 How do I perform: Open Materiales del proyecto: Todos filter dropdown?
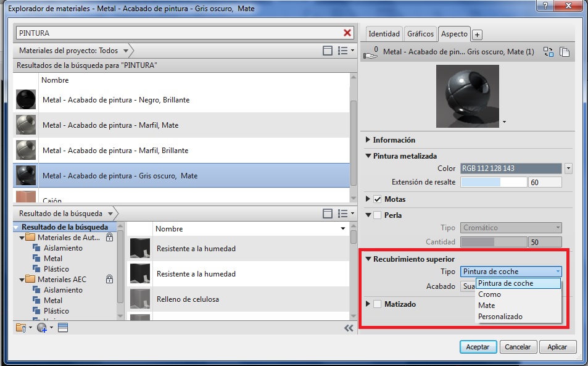click(125, 51)
